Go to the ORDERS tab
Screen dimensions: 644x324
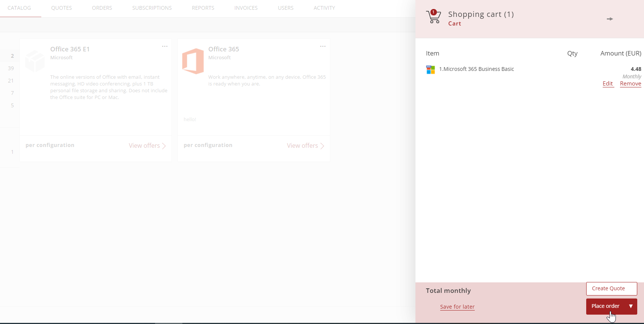(102, 8)
